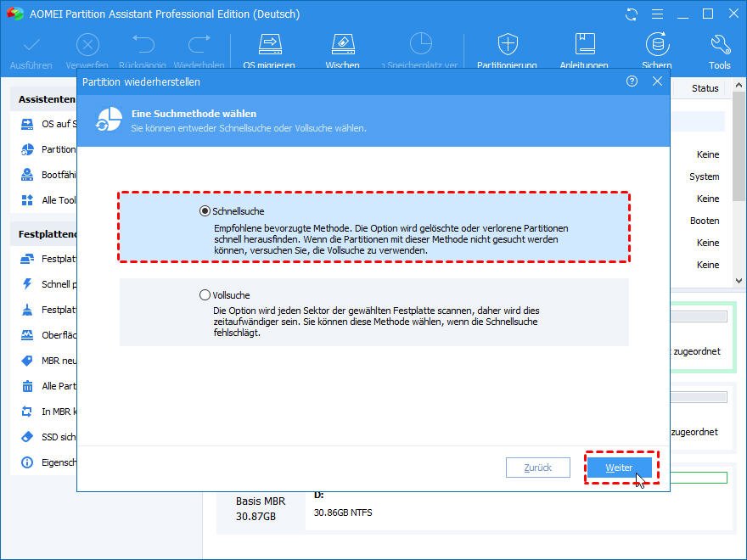Viewport: 747px width, 560px height.
Task: Open the Sichern backup tool
Action: [x=657, y=51]
